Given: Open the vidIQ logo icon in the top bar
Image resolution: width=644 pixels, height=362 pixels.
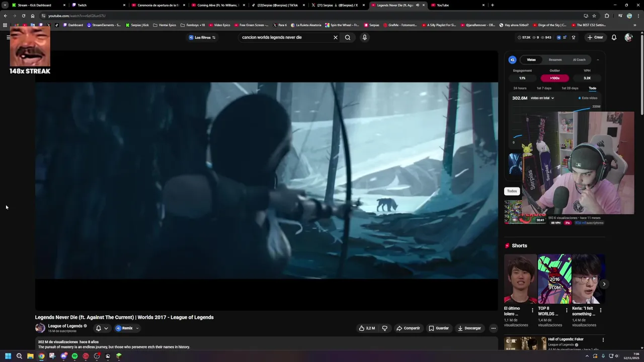Looking at the screenshot, I should pos(558,37).
